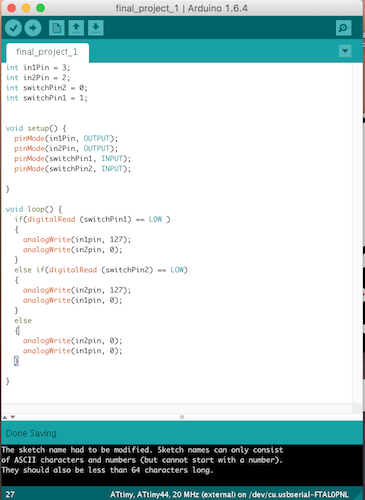Click the line 'int switchPin2 = 0;'
The height and width of the screenshot is (500, 365).
(47, 88)
